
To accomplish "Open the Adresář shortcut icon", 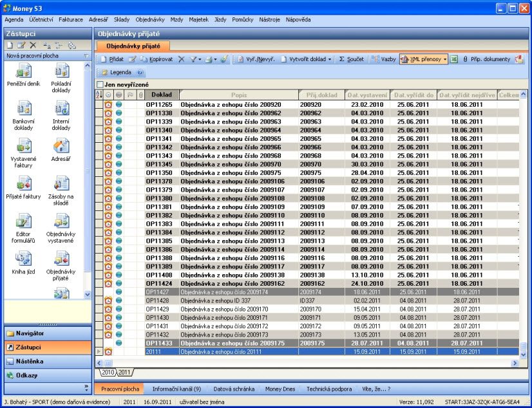I will click(x=61, y=146).
